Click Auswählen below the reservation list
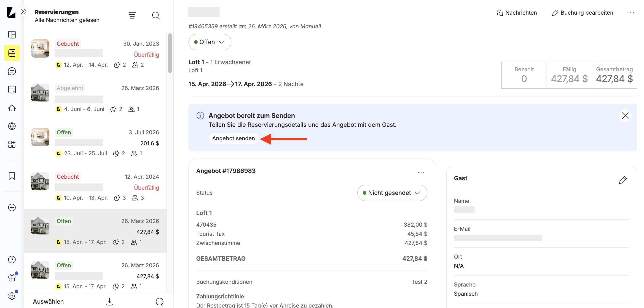Screen dimensions: 644x308 click(x=48, y=302)
